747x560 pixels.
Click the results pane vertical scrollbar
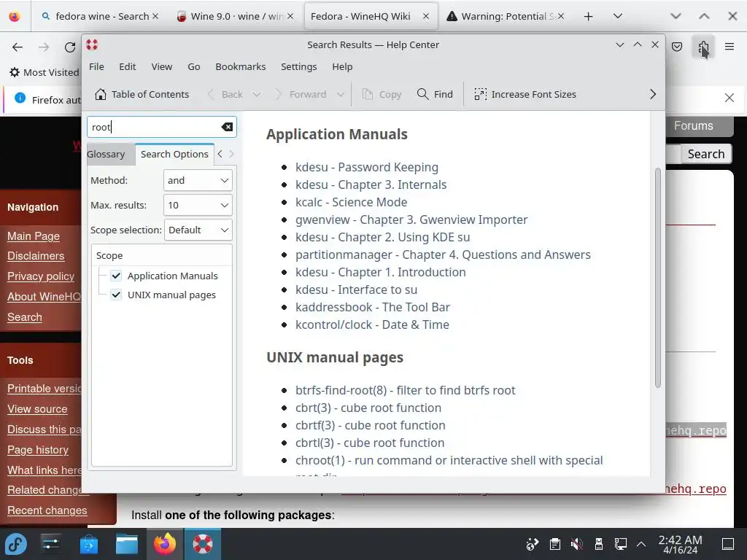[x=657, y=278]
